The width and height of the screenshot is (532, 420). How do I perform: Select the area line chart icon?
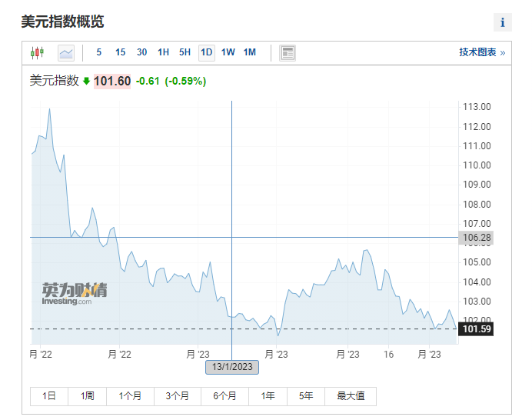coord(66,52)
